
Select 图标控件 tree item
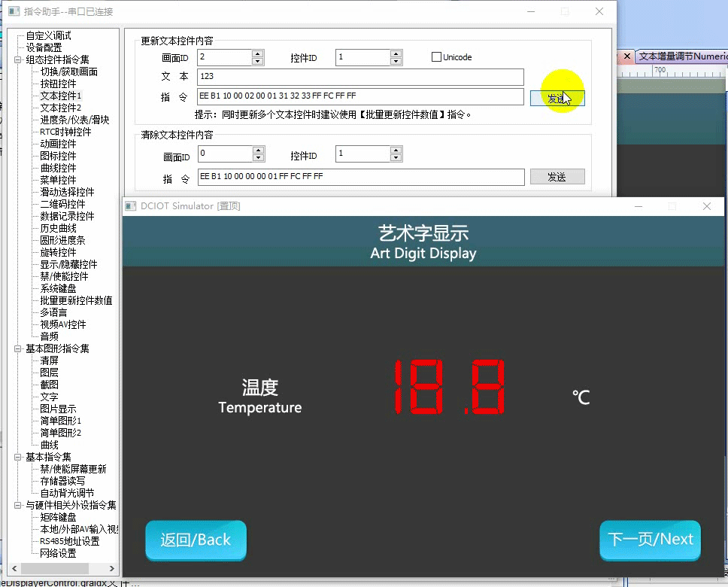click(58, 156)
